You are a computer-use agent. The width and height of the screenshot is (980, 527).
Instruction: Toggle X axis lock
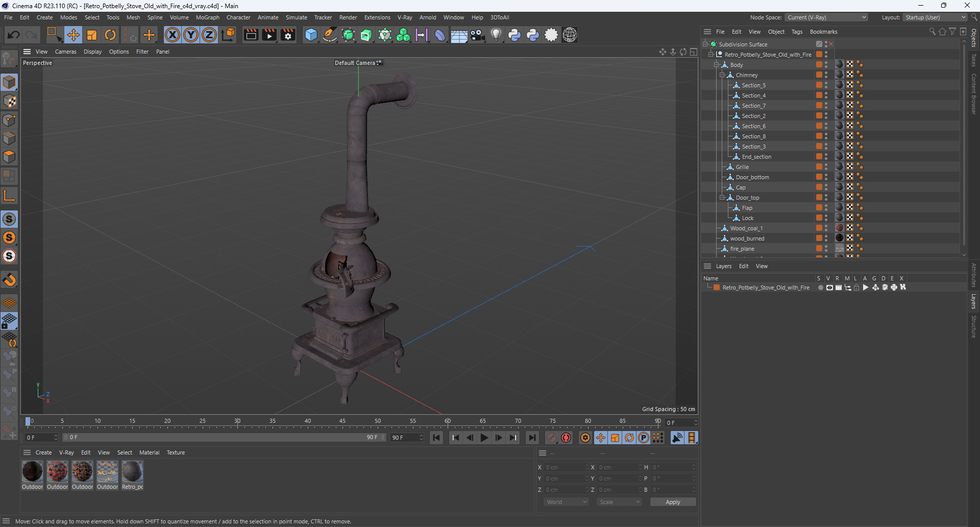[173, 35]
